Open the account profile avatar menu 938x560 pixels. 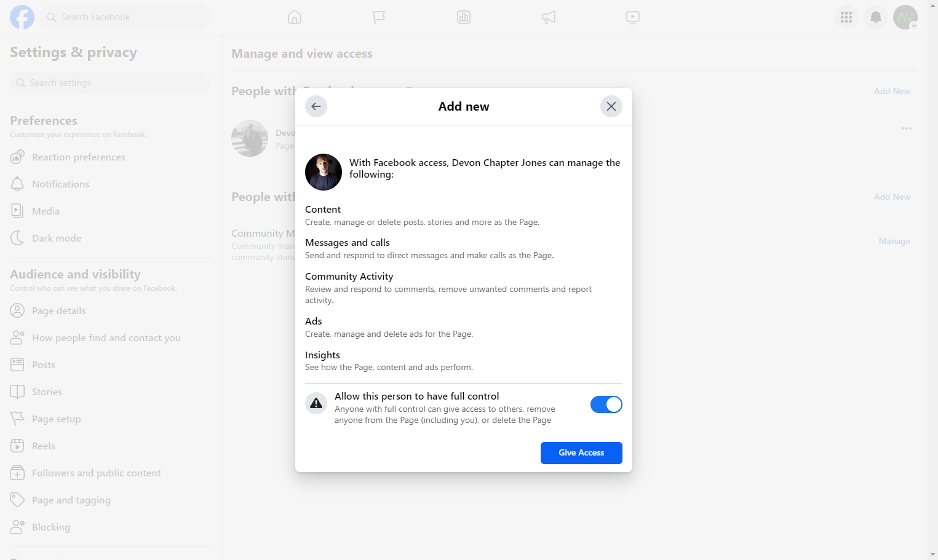[905, 17]
